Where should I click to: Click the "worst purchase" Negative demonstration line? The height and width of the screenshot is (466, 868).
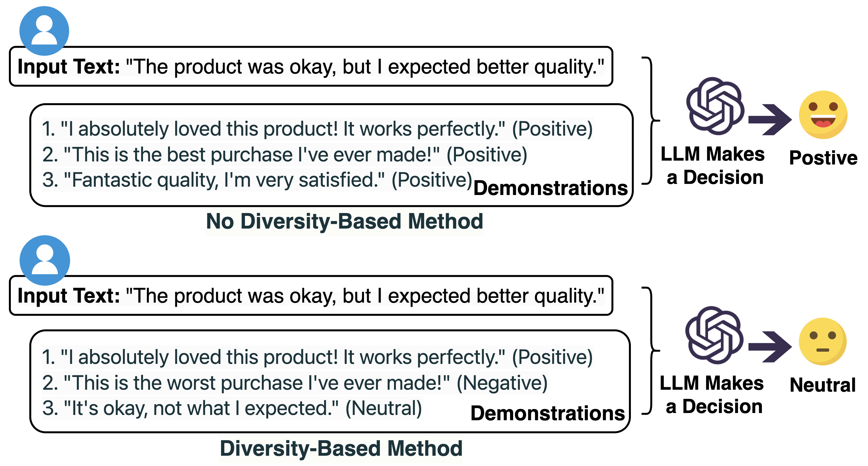coord(295,383)
